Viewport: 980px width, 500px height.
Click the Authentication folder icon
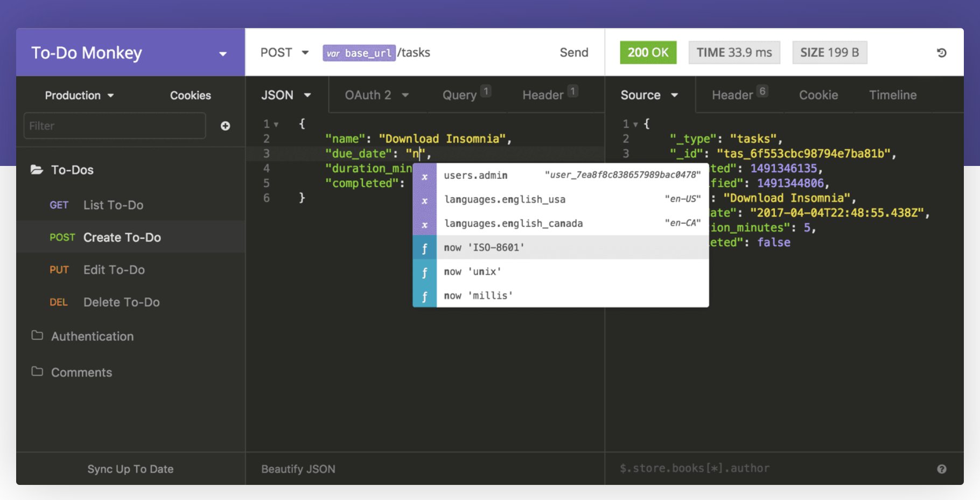pyautogui.click(x=36, y=336)
